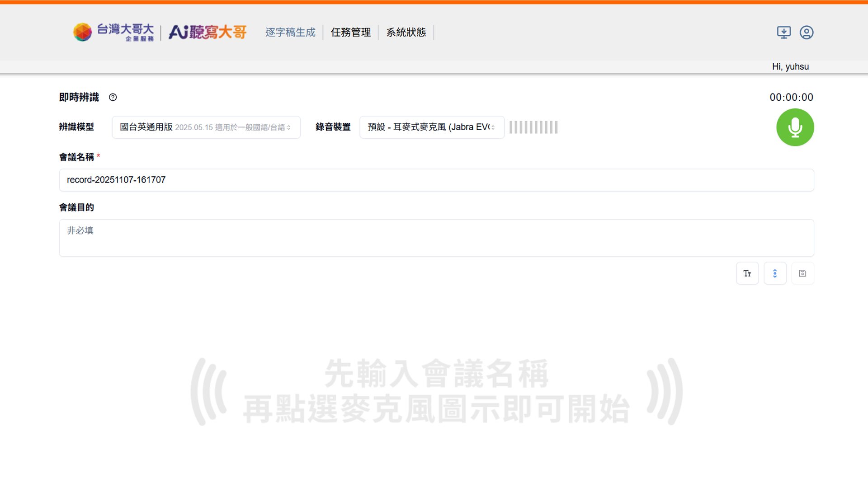This screenshot has height=488, width=868.
Task: Expand the 辨識模型 model dropdown
Action: (206, 127)
